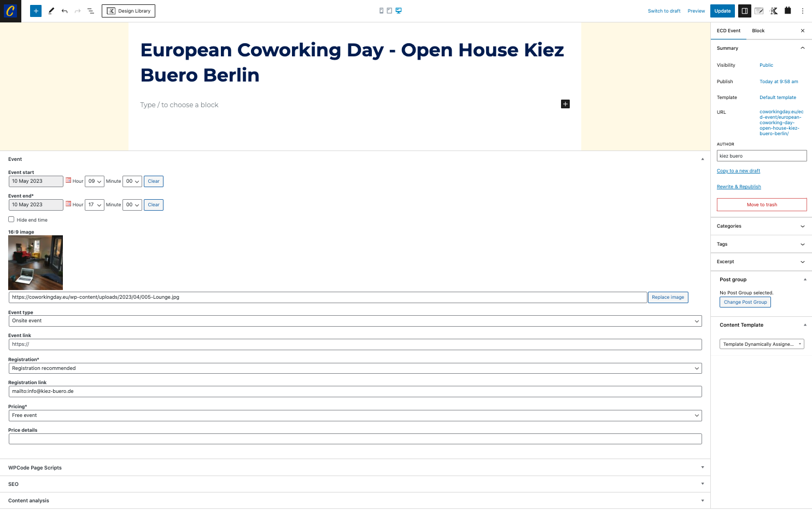Select the ECD Event tab
Viewport: 812px width, 510px height.
(728, 31)
